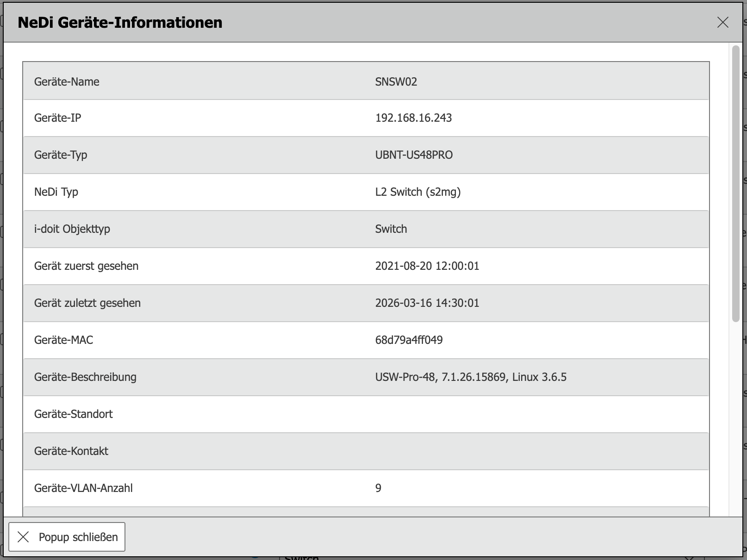Click the USW-Pro-48 device description text
747x560 pixels.
[x=470, y=377]
